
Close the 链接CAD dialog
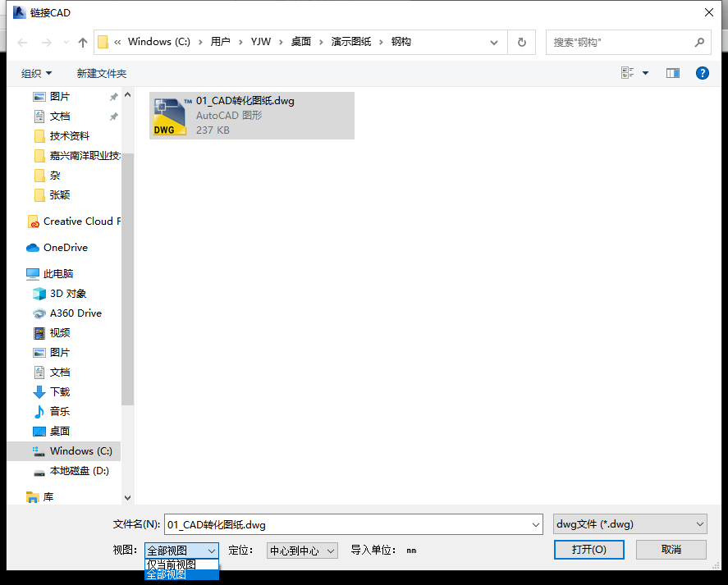pos(709,12)
